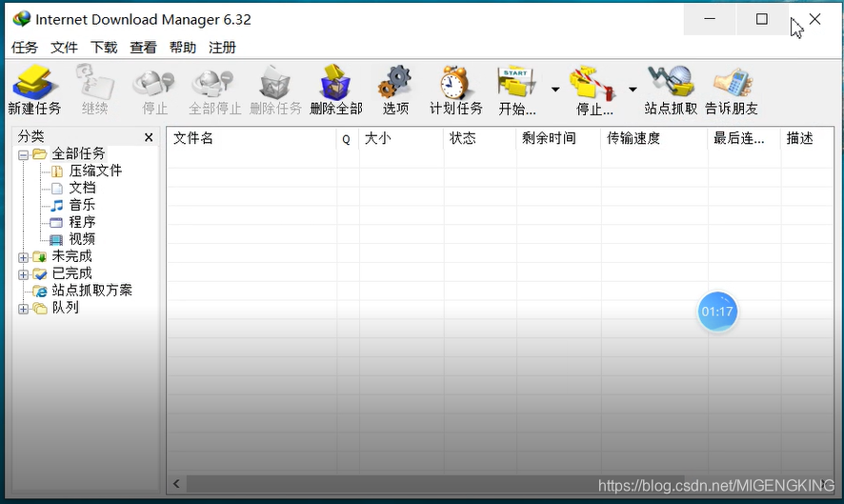Sort by 描述 column header
844x504 pixels.
[807, 138]
